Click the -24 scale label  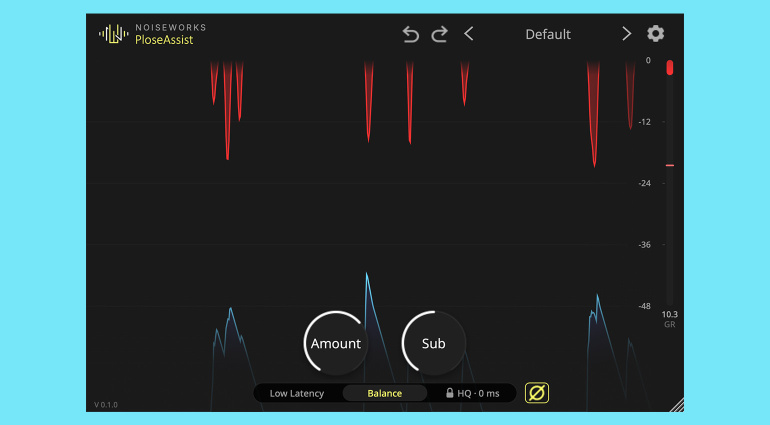pos(644,183)
